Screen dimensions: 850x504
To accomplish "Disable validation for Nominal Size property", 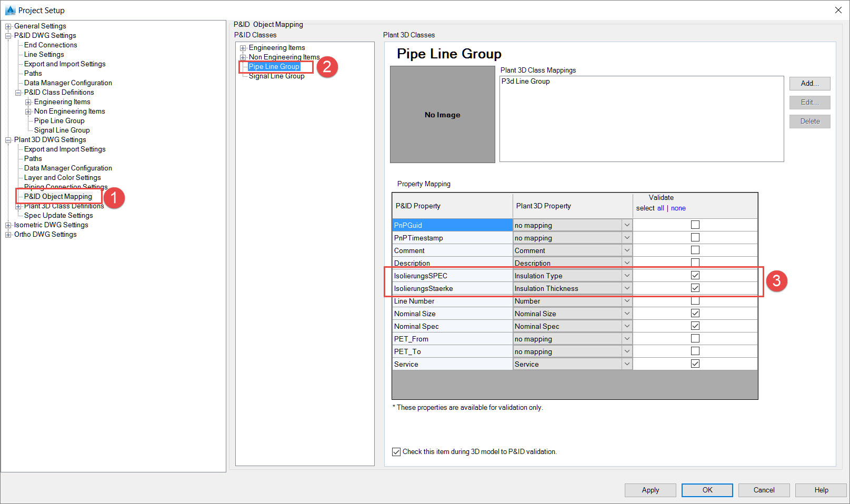I will coord(695,313).
